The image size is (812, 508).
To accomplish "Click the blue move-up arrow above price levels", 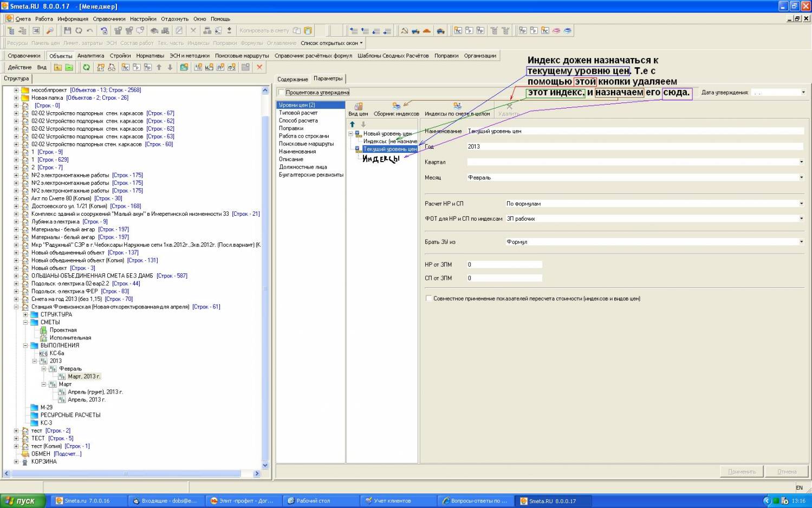I will click(352, 124).
